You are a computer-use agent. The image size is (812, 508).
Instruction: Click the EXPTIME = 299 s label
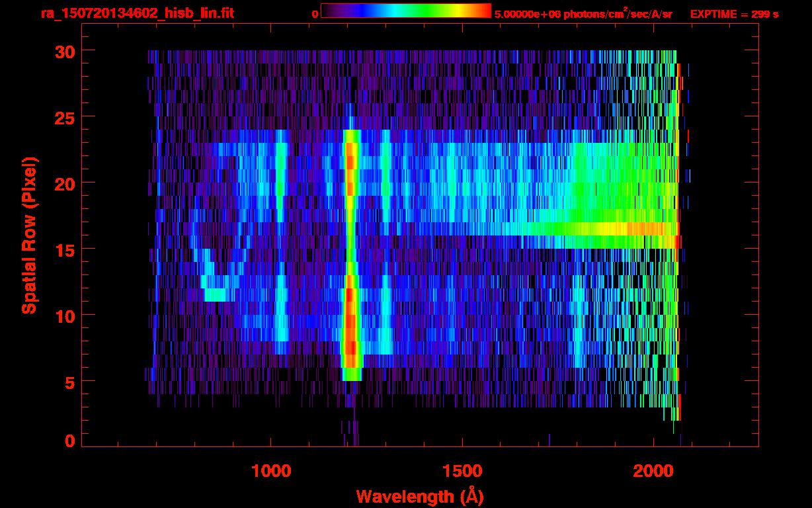coord(733,14)
